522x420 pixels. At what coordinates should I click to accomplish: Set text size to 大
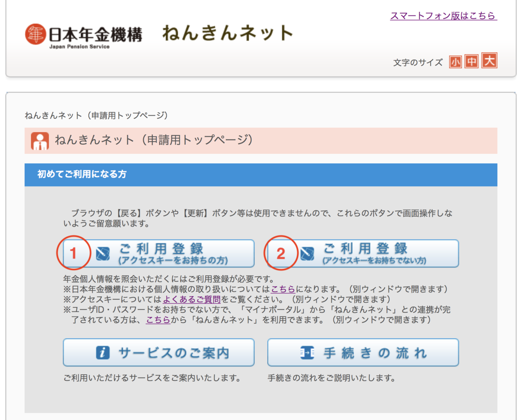click(489, 61)
